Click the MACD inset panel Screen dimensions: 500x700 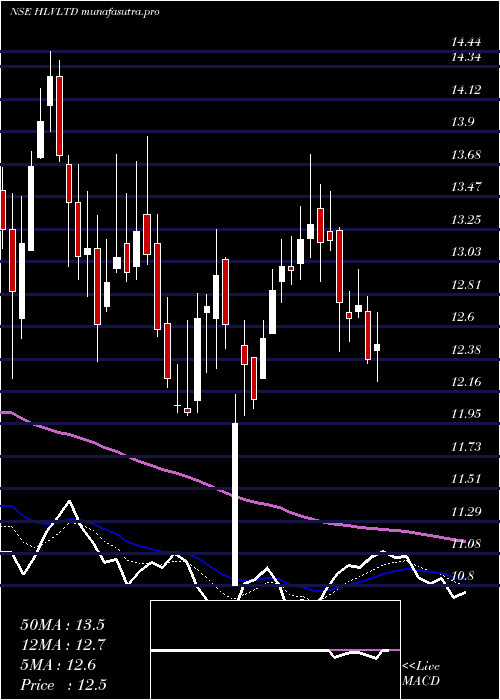coord(275,650)
